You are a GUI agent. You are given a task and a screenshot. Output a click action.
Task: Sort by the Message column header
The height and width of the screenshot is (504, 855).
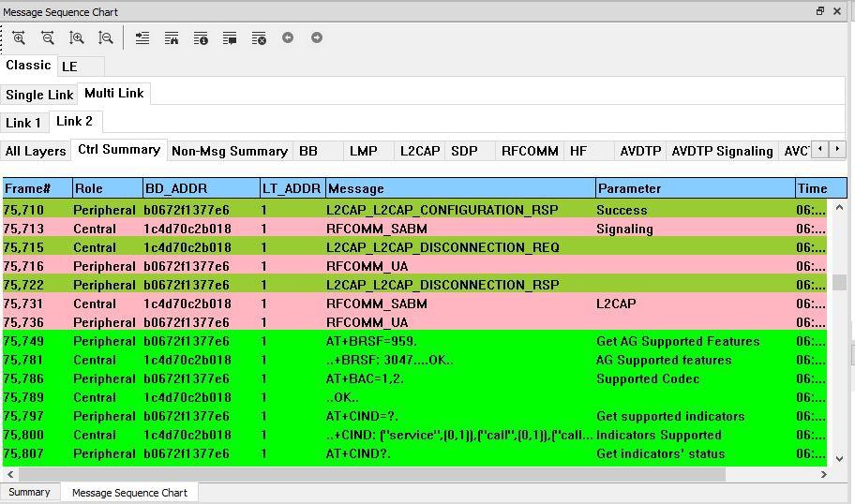click(460, 188)
